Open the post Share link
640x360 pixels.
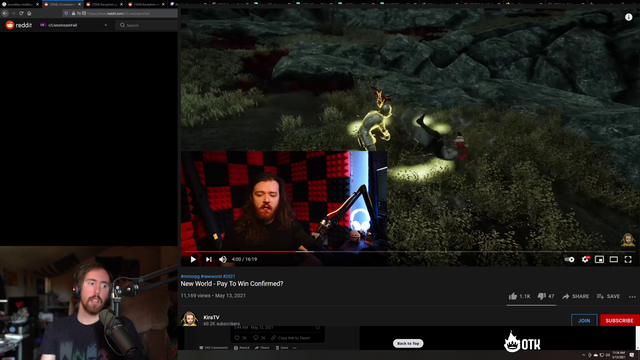tap(262, 348)
